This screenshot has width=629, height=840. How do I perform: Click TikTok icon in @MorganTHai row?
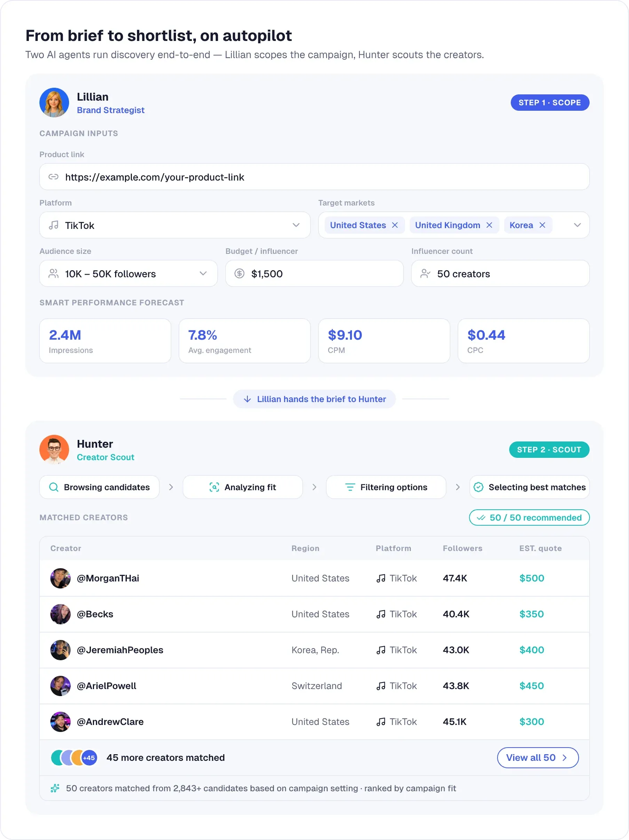coord(381,578)
